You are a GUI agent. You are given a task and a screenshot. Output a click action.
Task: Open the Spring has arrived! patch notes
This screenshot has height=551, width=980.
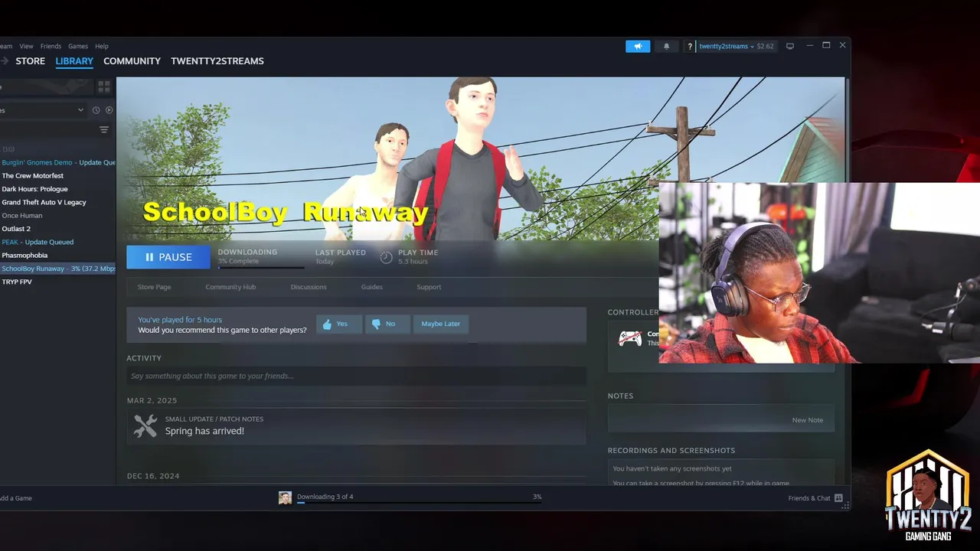[204, 431]
